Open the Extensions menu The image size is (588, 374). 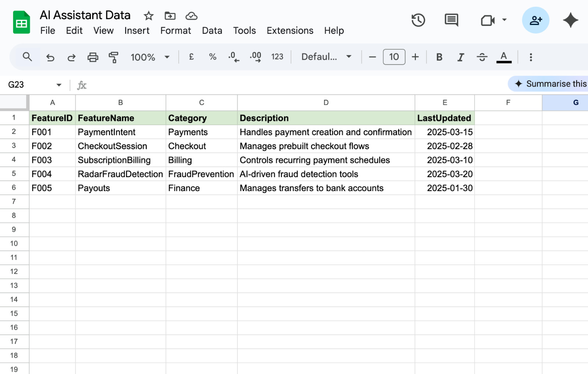click(290, 30)
